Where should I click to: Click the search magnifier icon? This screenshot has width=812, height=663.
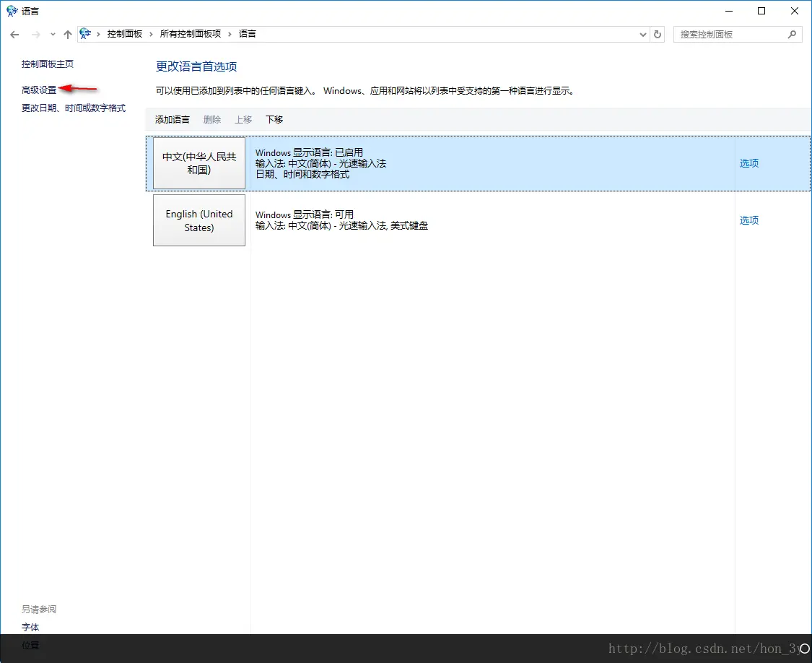[793, 34]
